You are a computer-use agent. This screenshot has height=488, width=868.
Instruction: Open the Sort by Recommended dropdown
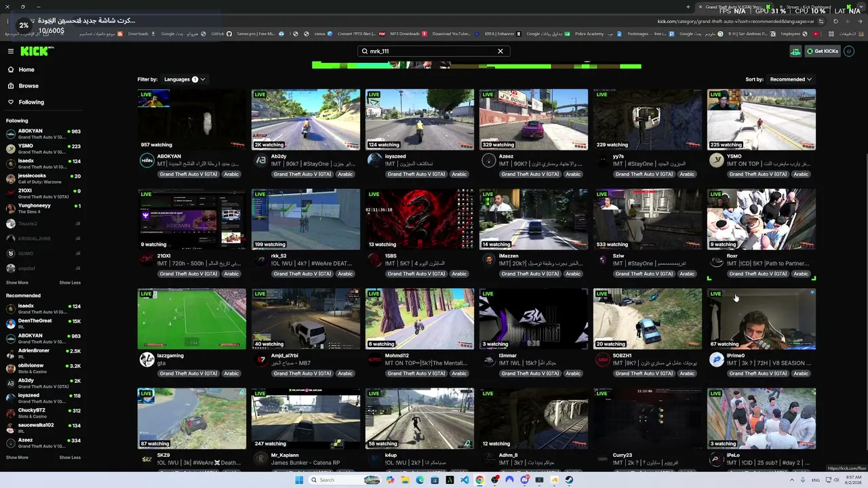[x=791, y=79]
